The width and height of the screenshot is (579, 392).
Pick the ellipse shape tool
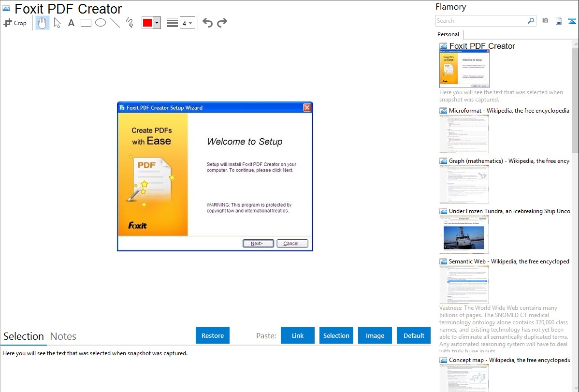(x=101, y=23)
